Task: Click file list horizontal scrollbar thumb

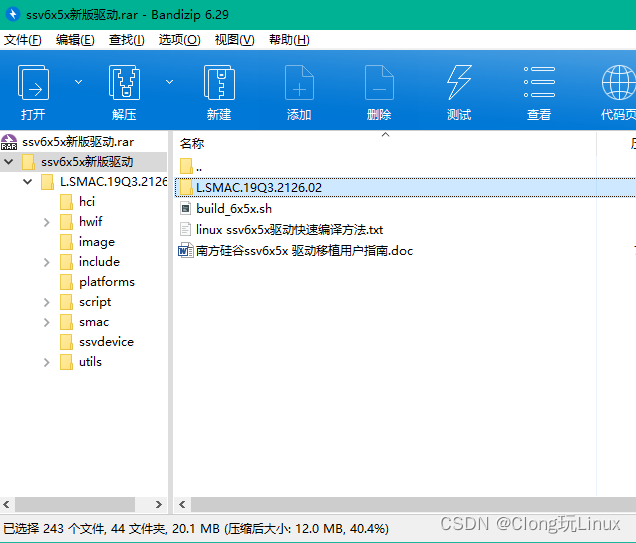Action: click(x=414, y=504)
